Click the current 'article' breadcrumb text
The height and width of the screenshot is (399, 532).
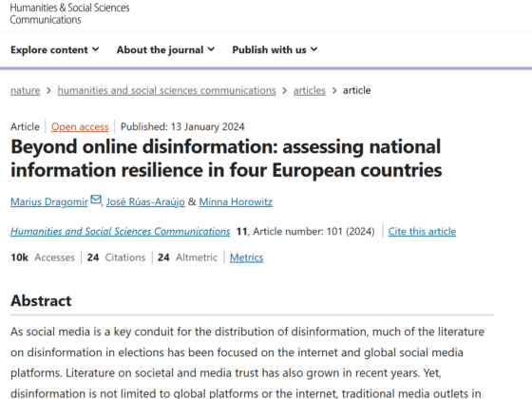point(356,90)
